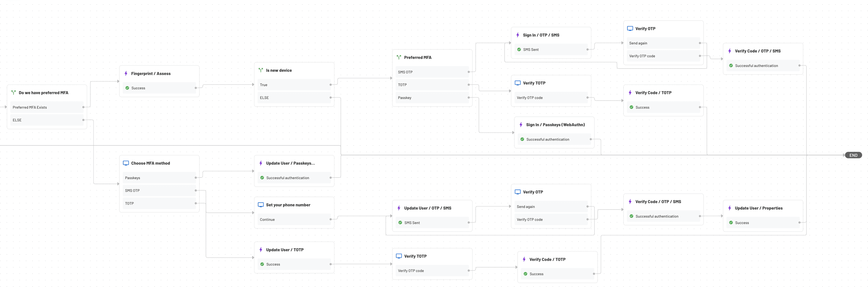The width and height of the screenshot is (868, 291).
Task: Click the screen icon on the upper "Verify OTP" node
Action: [630, 28]
